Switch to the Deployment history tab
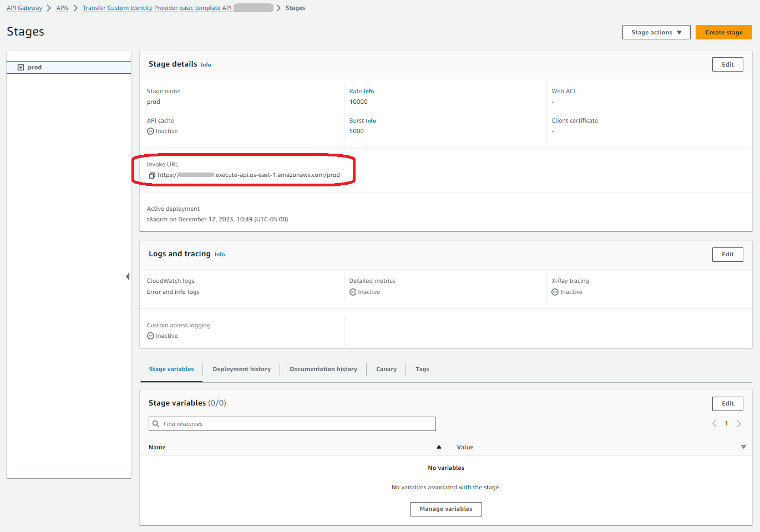Screen dimensions: 760x532 tap(241, 369)
